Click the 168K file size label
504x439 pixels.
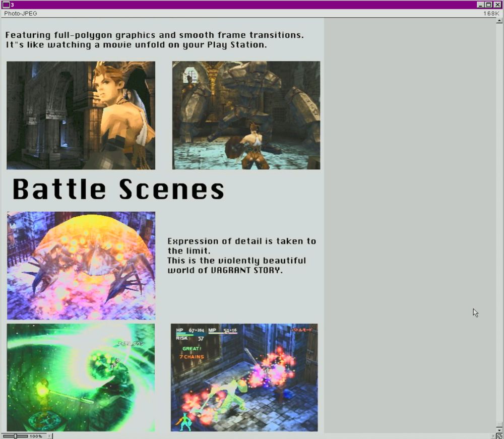tap(491, 14)
